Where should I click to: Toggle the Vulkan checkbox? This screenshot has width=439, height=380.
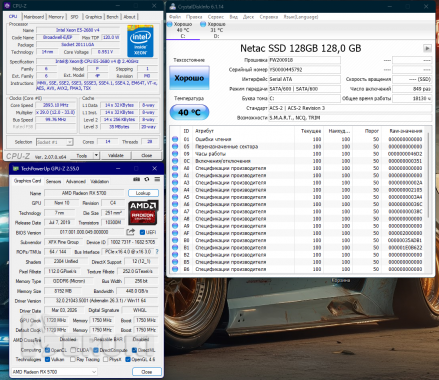pyautogui.click(x=47, y=359)
